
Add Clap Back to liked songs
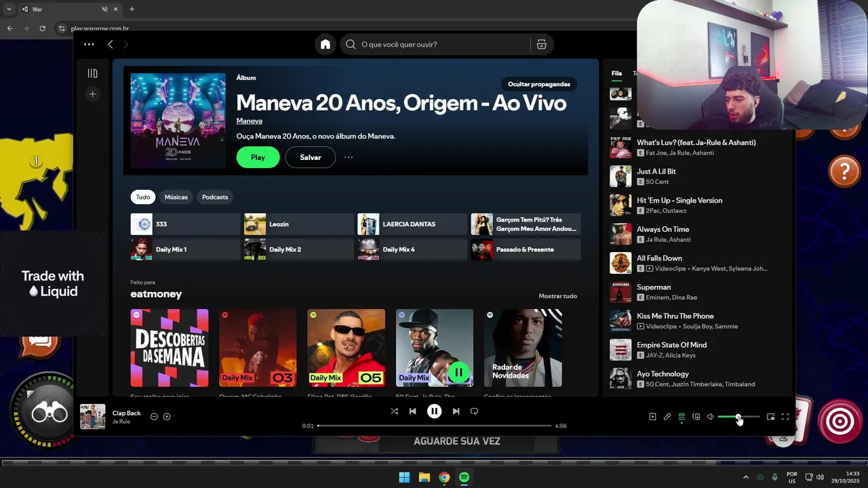[x=167, y=416]
